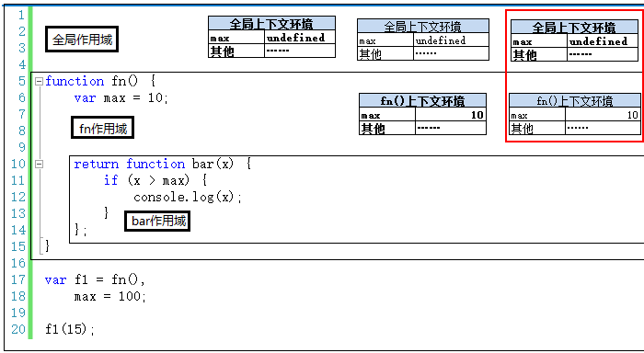Place cursor on bar(x) function name
The width and height of the screenshot is (644, 353).
(x=213, y=165)
